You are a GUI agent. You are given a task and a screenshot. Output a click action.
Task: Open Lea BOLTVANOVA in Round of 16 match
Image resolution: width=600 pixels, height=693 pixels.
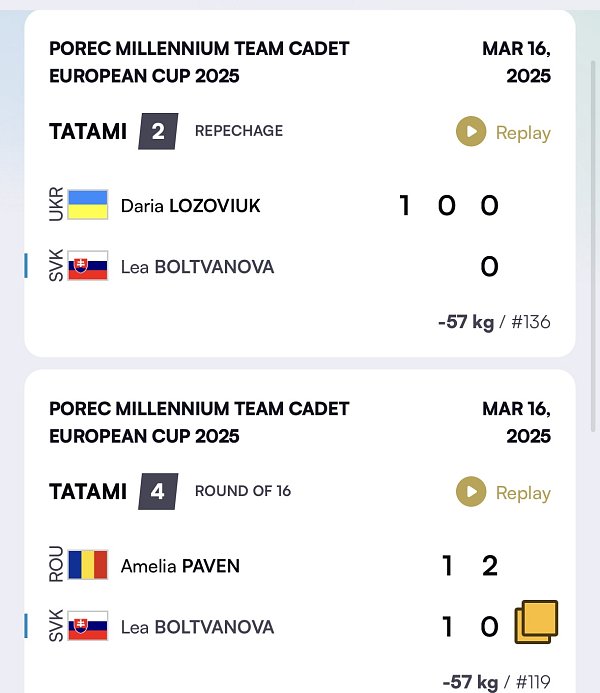197,627
